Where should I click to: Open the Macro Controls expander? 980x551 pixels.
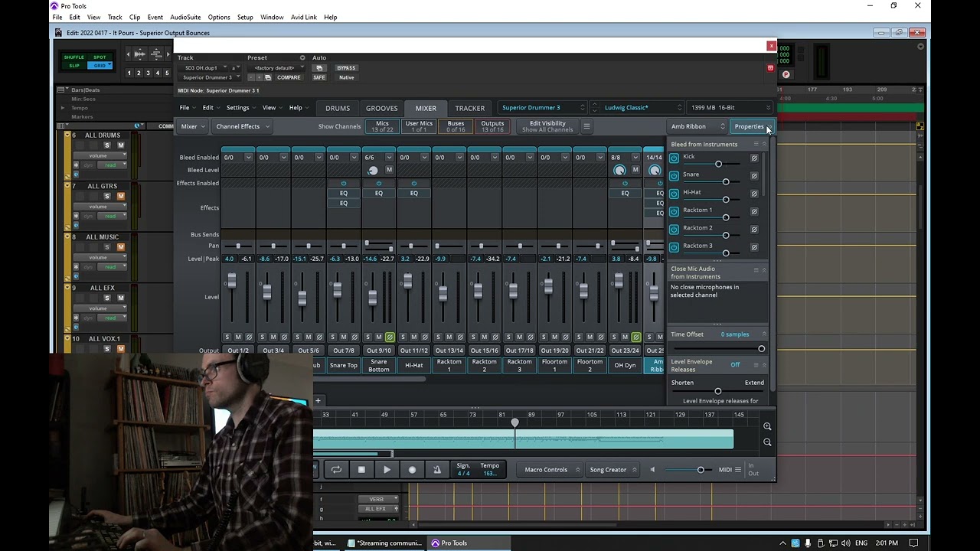550,470
